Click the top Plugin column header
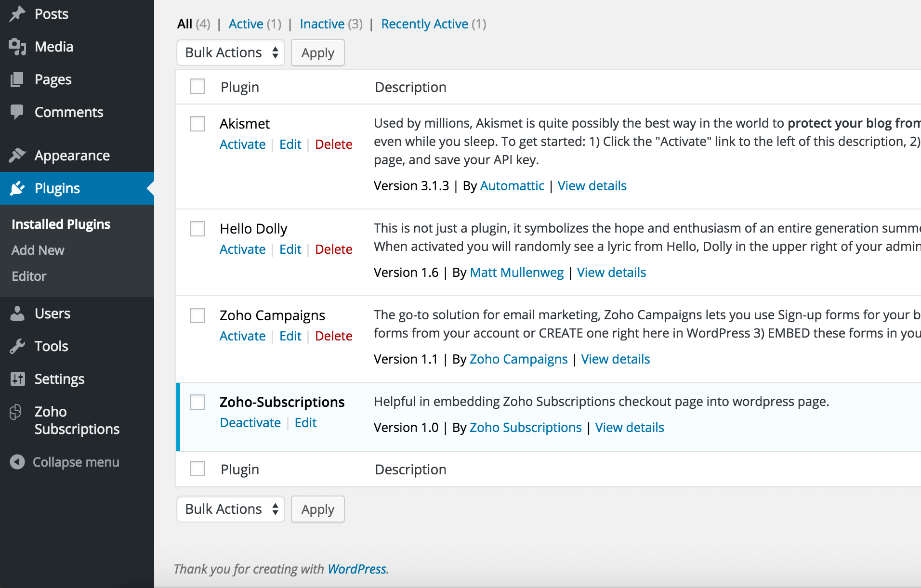 240,87
